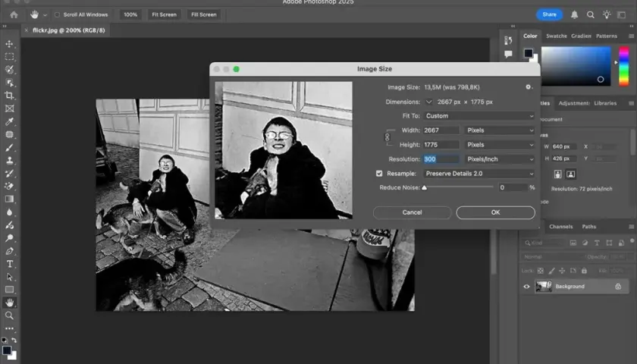Select the History Brush tool
The height and width of the screenshot is (364, 637).
pos(9,174)
